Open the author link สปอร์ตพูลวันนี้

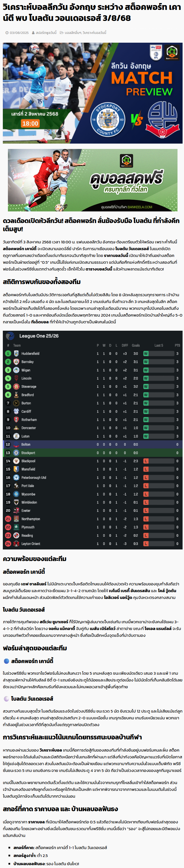(x=46, y=33)
